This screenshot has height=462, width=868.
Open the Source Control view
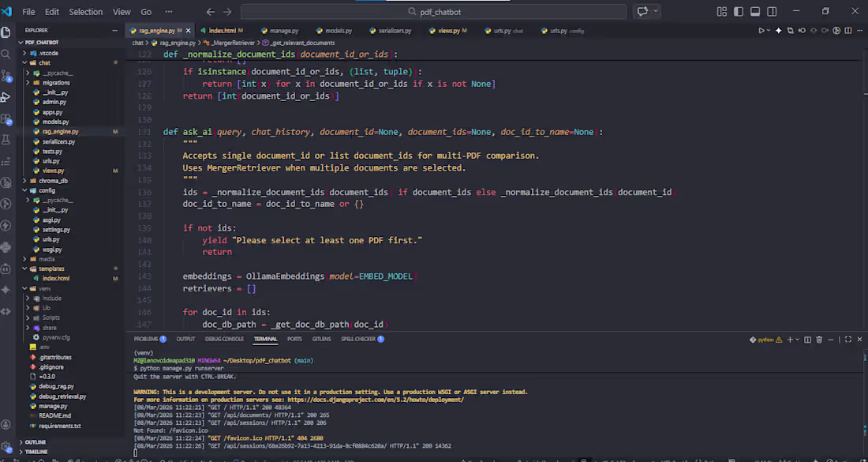[x=6, y=75]
